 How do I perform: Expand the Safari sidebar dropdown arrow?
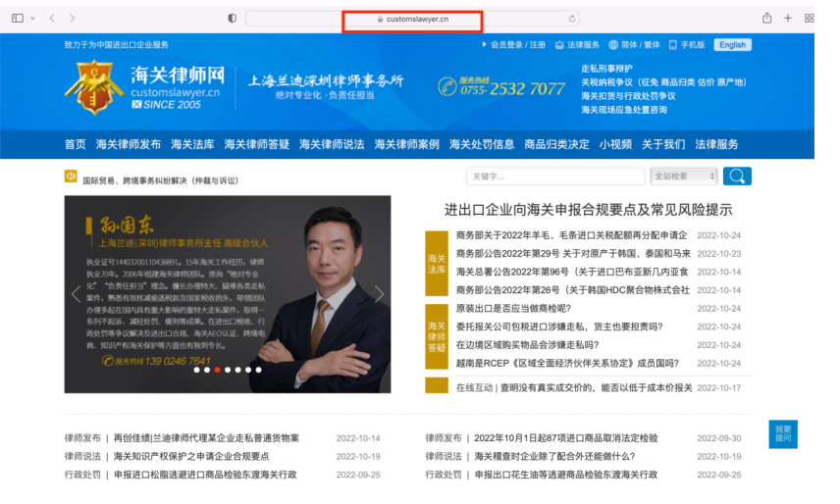coord(33,19)
